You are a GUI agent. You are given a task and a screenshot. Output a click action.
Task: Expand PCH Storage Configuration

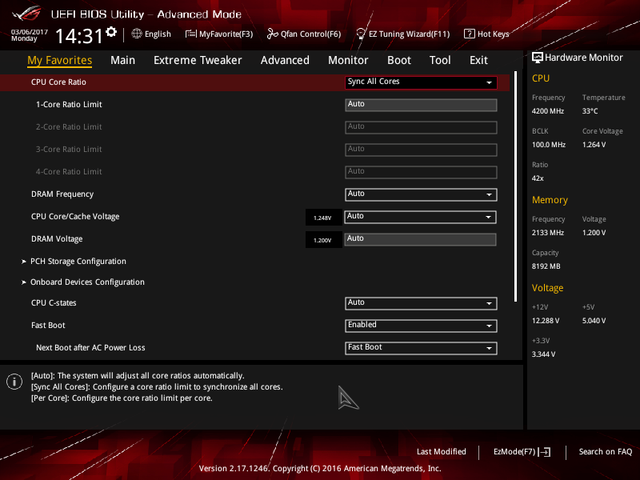click(78, 261)
